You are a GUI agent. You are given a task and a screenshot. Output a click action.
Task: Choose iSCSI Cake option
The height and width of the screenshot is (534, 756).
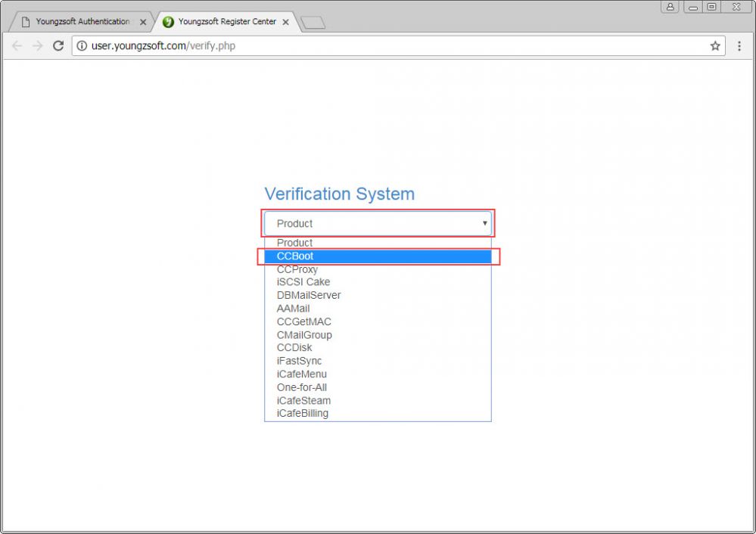(x=378, y=282)
